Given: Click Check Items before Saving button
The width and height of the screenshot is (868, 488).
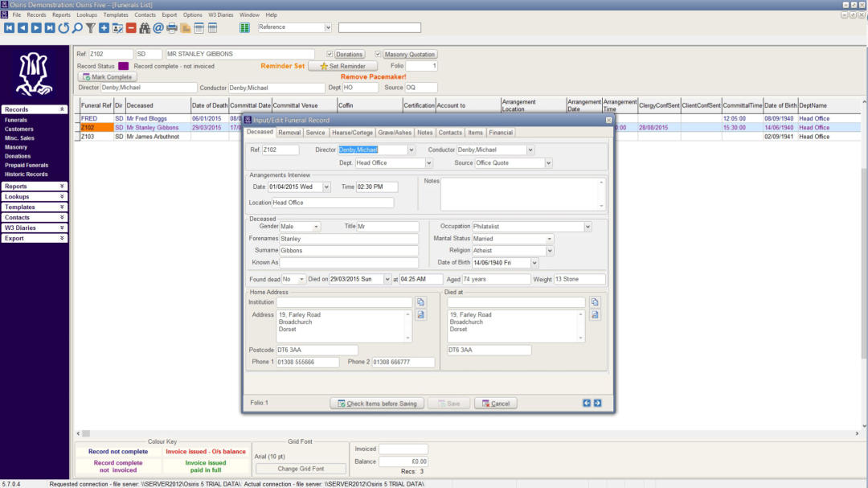Looking at the screenshot, I should click(x=377, y=404).
